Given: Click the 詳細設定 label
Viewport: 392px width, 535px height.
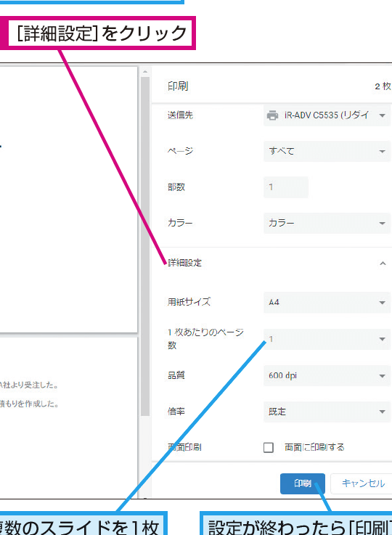Looking at the screenshot, I should pos(185,263).
